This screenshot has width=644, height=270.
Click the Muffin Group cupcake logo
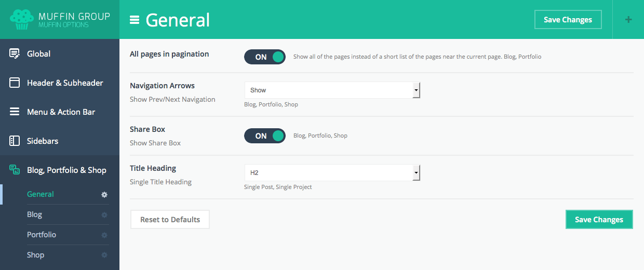(21, 19)
